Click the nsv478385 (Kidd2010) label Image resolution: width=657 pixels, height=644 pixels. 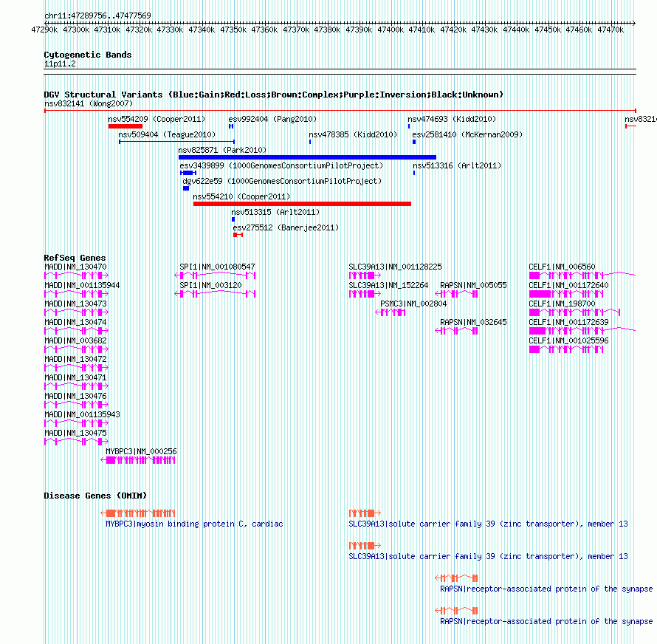[353, 134]
